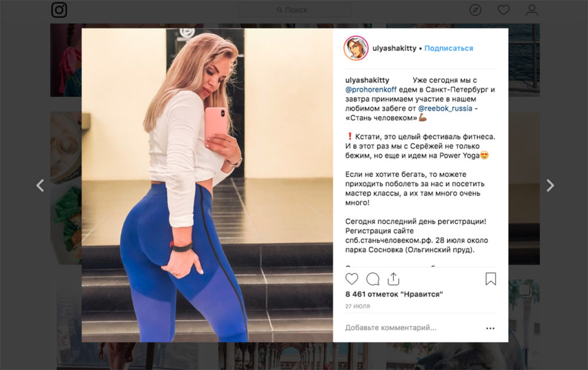Go to the previous post arrow
This screenshot has width=588, height=370.
pos(40,186)
